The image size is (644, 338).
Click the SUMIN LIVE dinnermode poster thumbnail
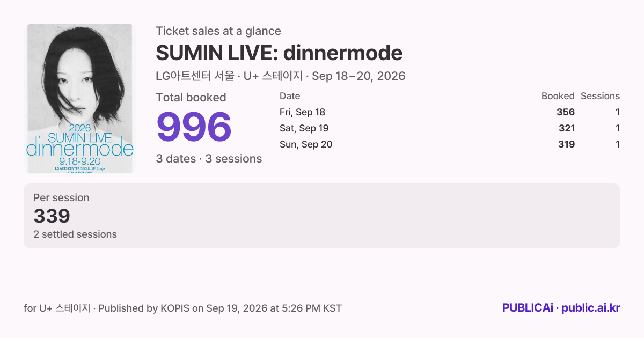pos(80,98)
